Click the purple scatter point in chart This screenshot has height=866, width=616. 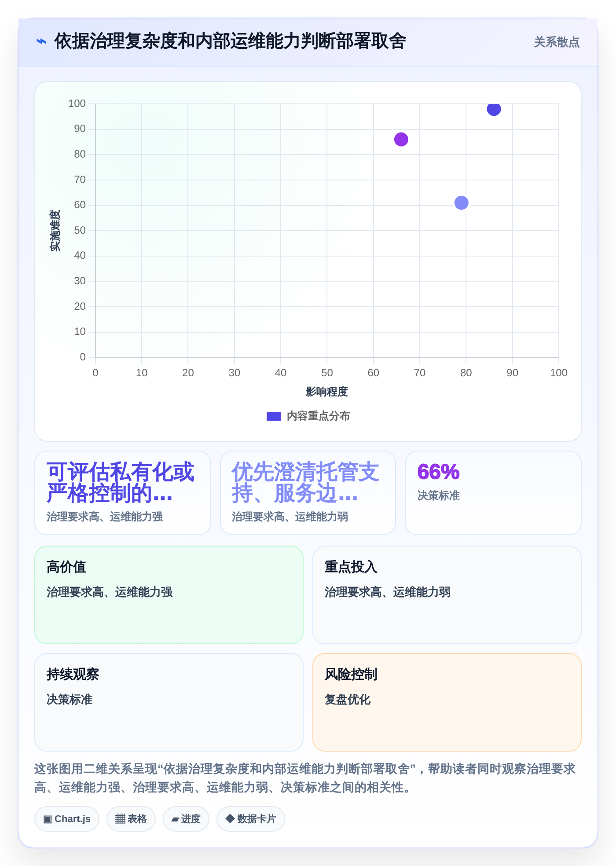coord(401,139)
